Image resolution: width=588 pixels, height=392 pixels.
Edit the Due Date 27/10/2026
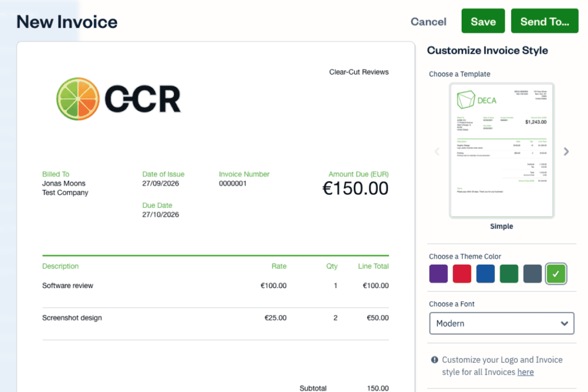click(x=161, y=215)
